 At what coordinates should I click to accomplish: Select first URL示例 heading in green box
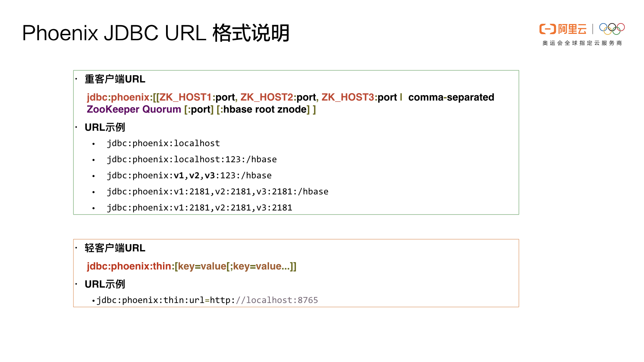pos(105,127)
